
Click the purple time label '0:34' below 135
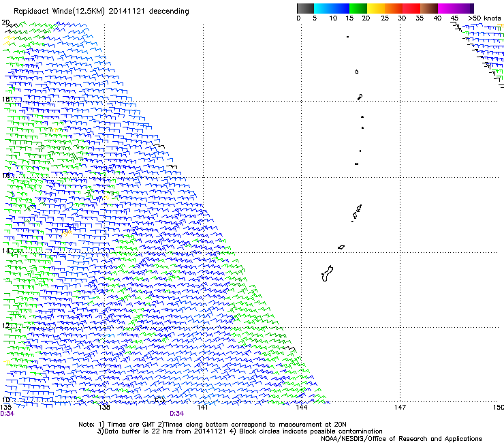tap(7, 414)
